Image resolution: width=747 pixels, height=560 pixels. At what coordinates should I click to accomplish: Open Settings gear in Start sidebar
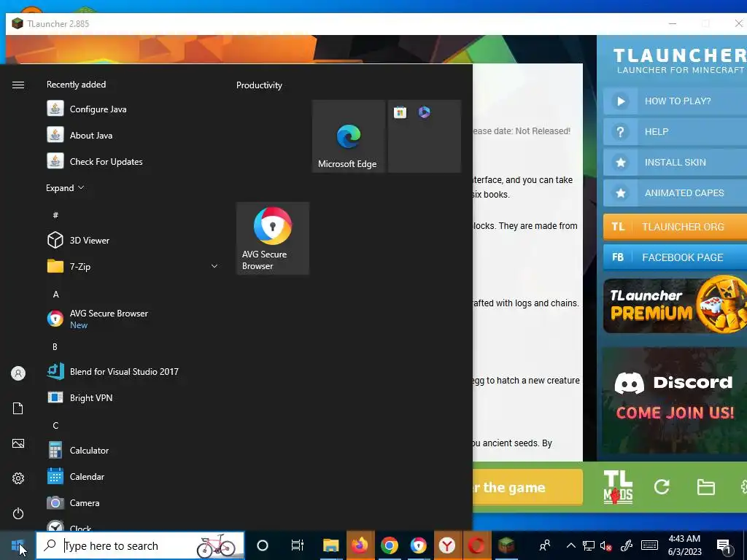[18, 478]
